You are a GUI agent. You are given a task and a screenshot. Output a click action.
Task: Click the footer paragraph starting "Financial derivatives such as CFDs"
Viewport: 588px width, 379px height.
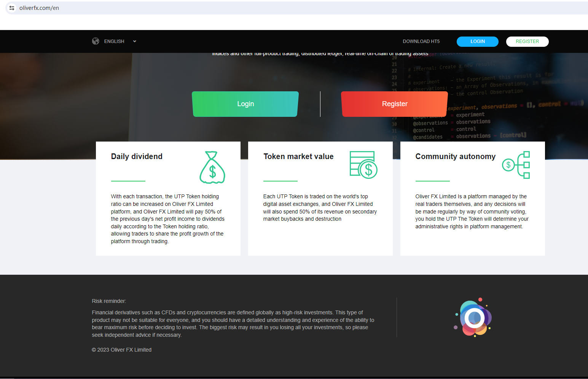pyautogui.click(x=233, y=324)
